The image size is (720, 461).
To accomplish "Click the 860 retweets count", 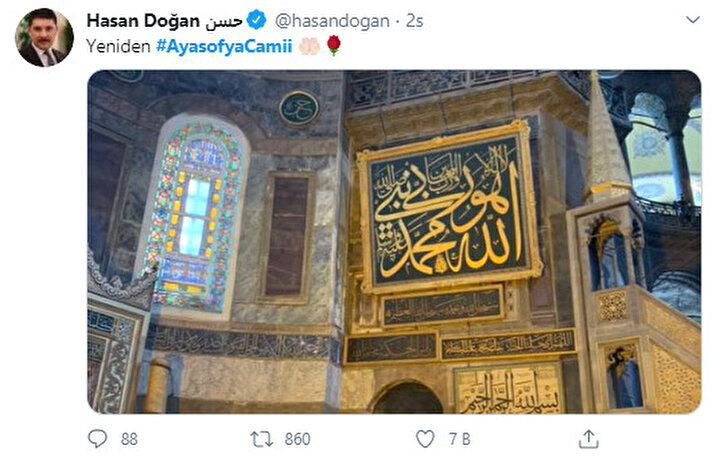I will [x=298, y=439].
